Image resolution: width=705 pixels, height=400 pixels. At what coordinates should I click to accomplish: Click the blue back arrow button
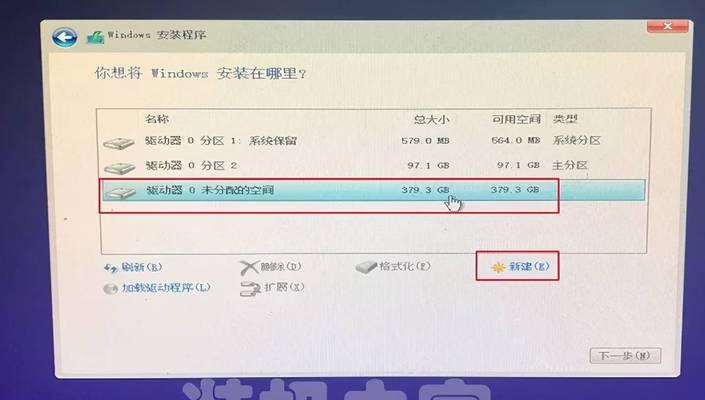pos(64,36)
